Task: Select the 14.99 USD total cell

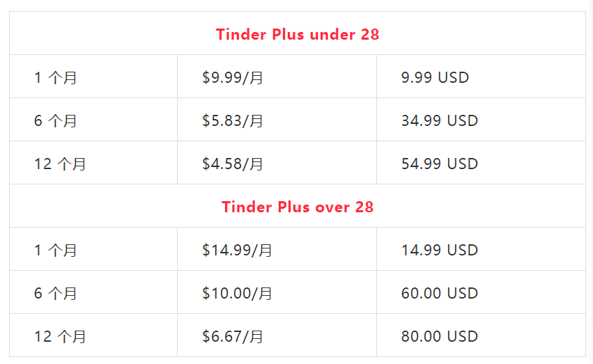Action: click(439, 250)
